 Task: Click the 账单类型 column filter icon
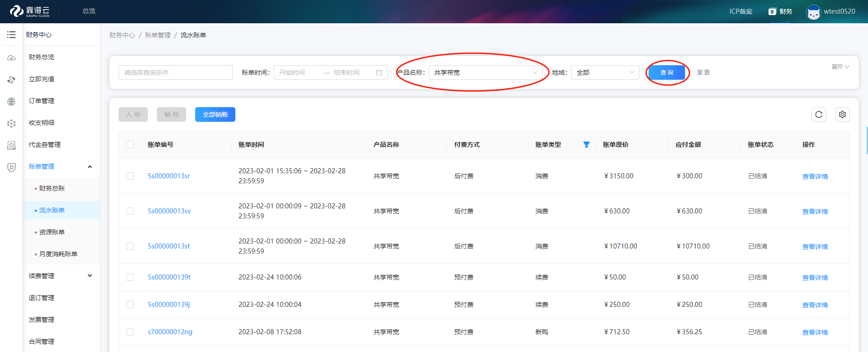pos(587,145)
